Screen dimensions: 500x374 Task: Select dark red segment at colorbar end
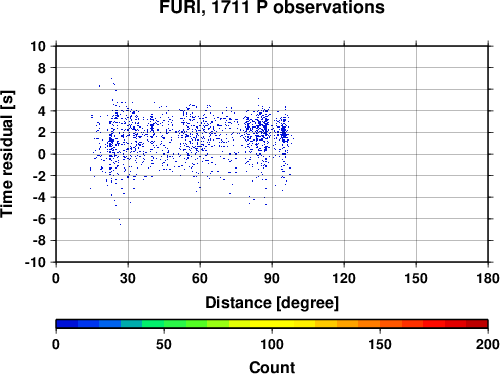click(477, 324)
